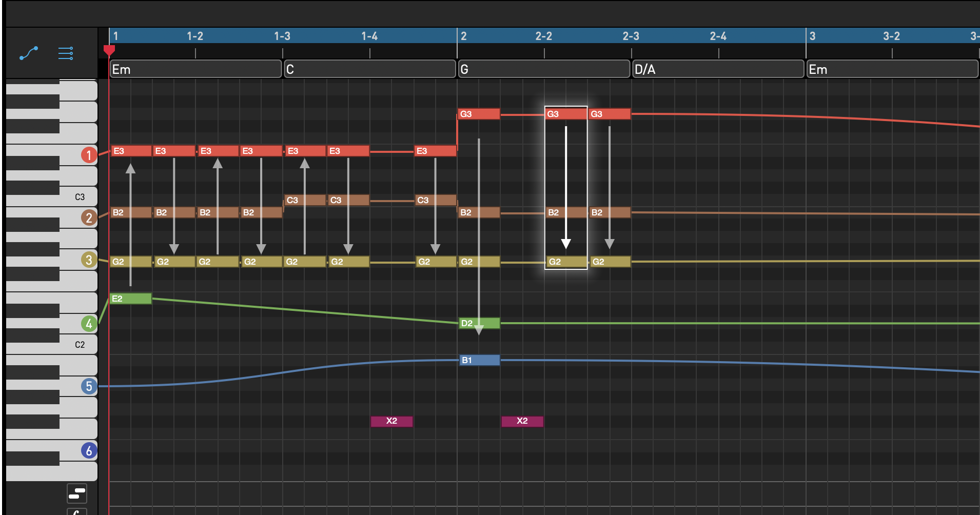Click the string 1 red badge
This screenshot has width=980, height=515.
[89, 155]
